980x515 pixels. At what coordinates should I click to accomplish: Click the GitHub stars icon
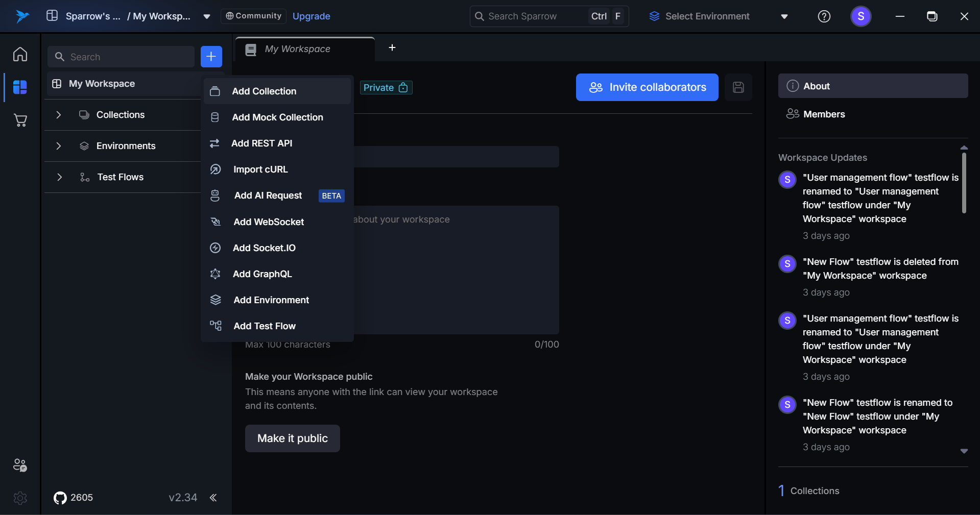[60, 498]
